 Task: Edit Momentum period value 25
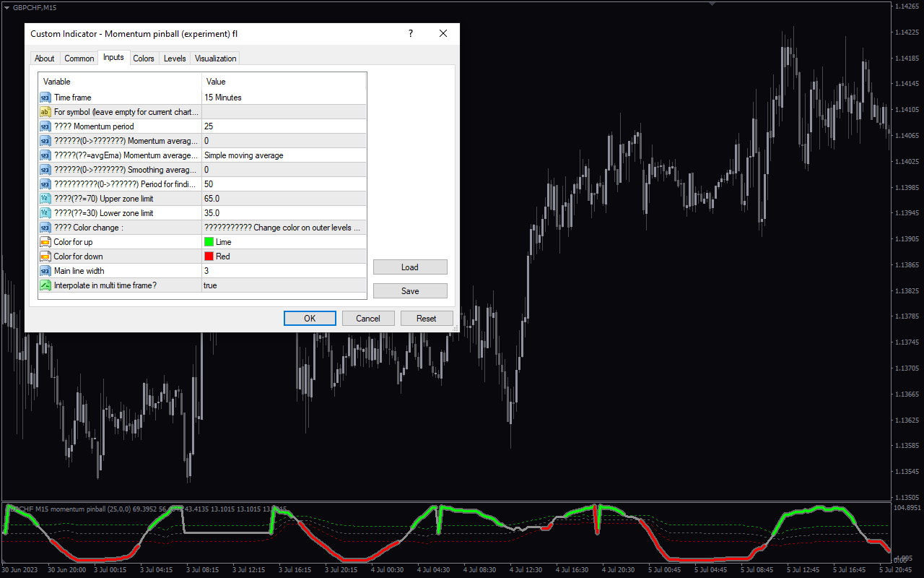(284, 126)
